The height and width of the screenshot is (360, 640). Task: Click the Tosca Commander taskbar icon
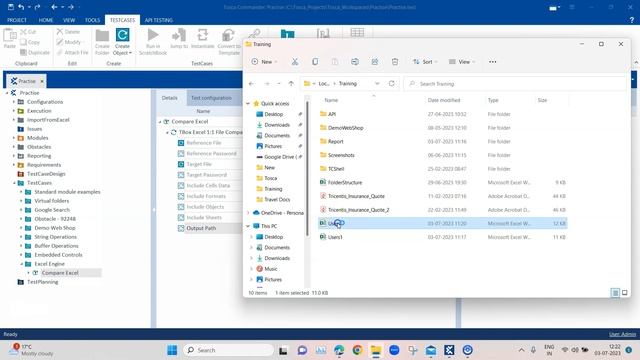point(449,350)
